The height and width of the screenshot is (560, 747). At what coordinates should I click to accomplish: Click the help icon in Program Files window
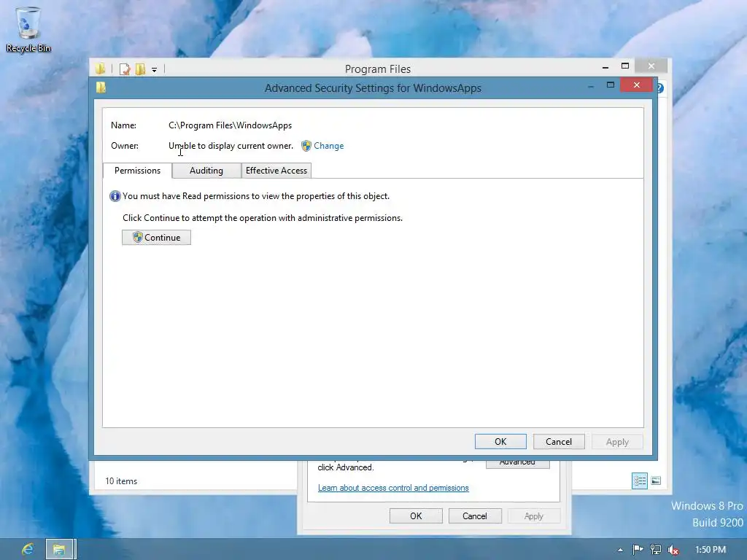tap(661, 88)
